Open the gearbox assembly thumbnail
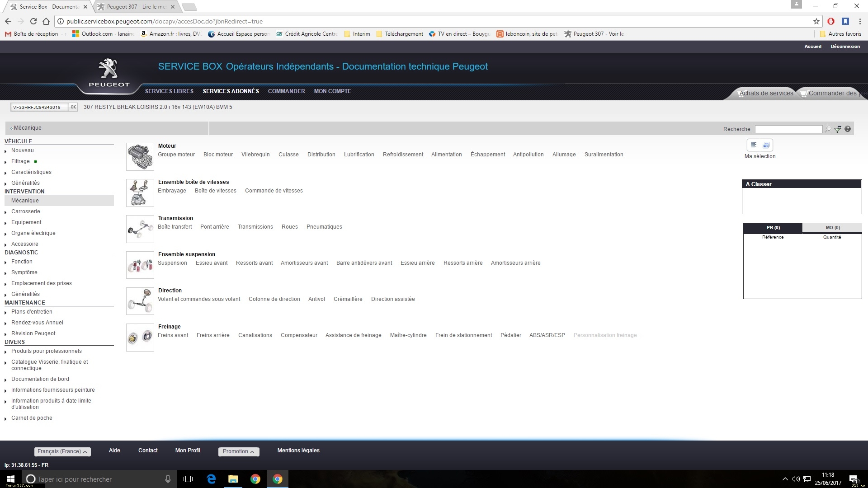The image size is (868, 488). click(140, 193)
